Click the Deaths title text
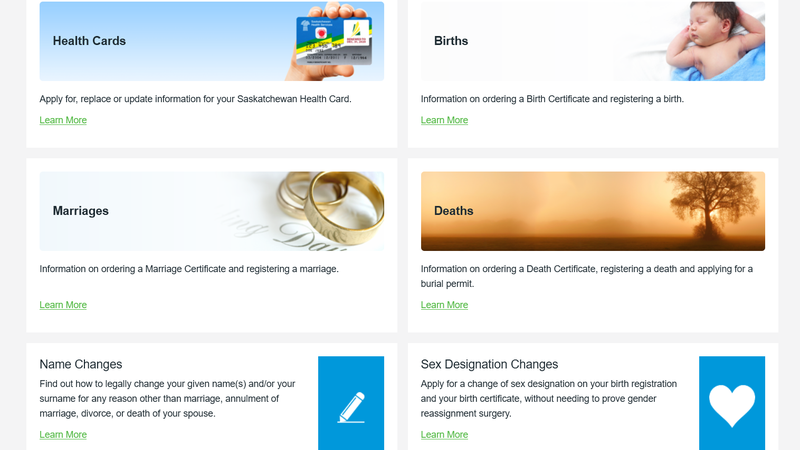Image resolution: width=800 pixels, height=450 pixels. [x=454, y=211]
